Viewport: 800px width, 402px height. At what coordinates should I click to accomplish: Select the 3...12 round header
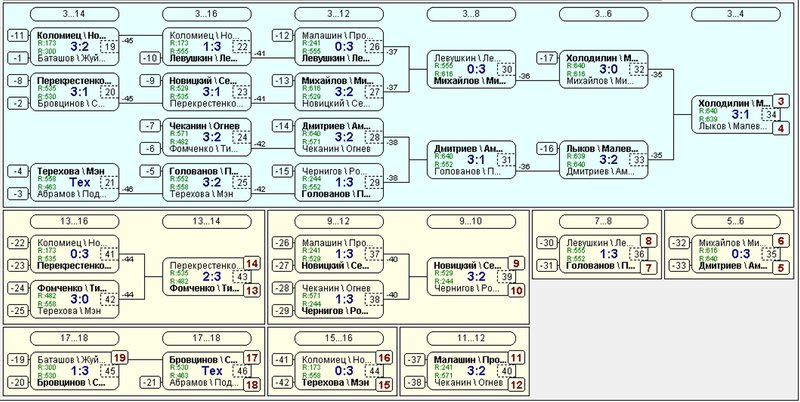pos(339,14)
